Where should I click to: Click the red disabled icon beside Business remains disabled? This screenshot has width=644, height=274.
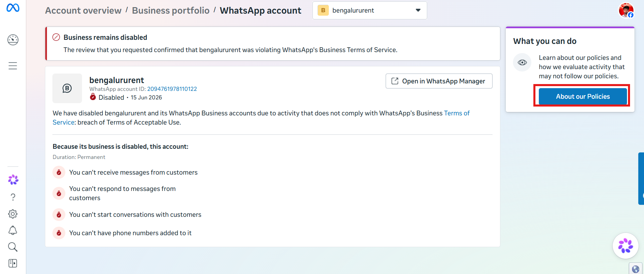[x=56, y=37]
